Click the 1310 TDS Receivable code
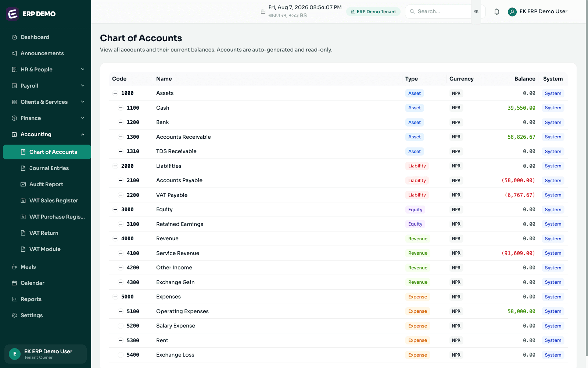Screen dimensions: 588x368 [x=133, y=151]
